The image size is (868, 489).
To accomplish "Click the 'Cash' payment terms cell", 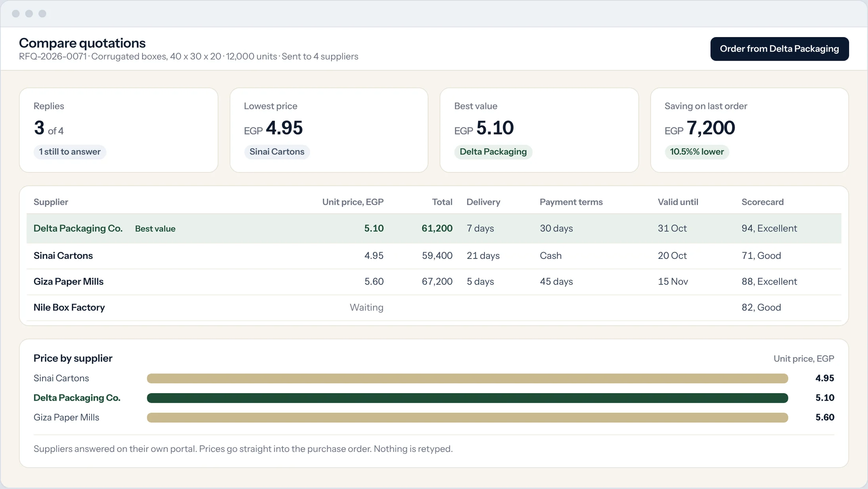I will coord(550,256).
